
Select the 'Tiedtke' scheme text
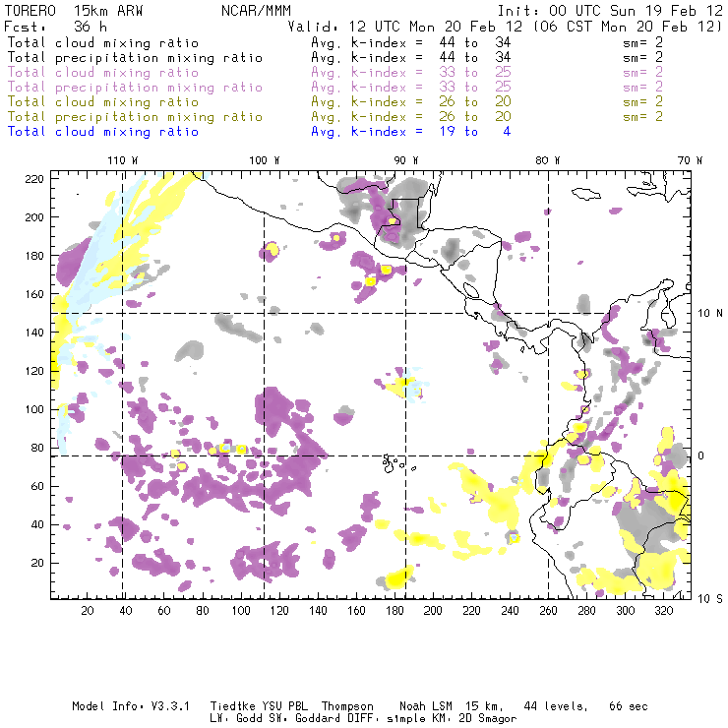(x=232, y=706)
